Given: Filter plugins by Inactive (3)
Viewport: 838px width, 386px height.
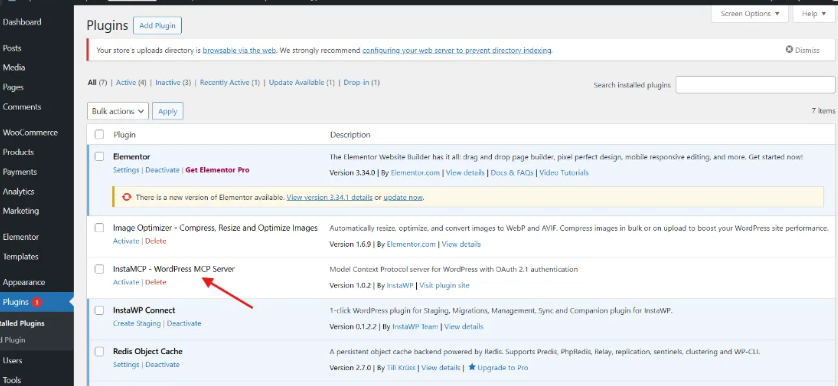Looking at the screenshot, I should click(x=173, y=83).
